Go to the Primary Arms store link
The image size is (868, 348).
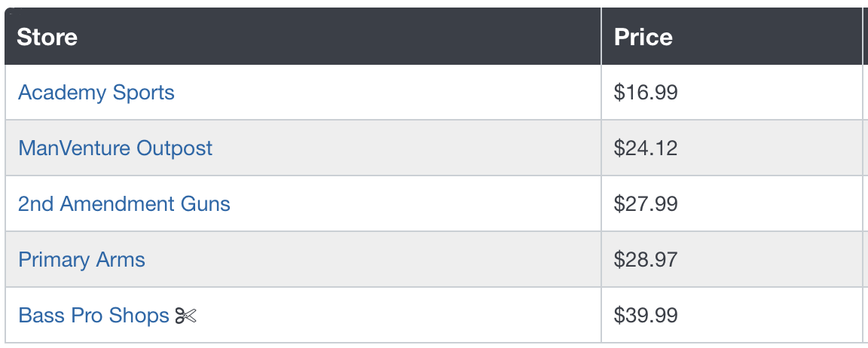pos(82,259)
